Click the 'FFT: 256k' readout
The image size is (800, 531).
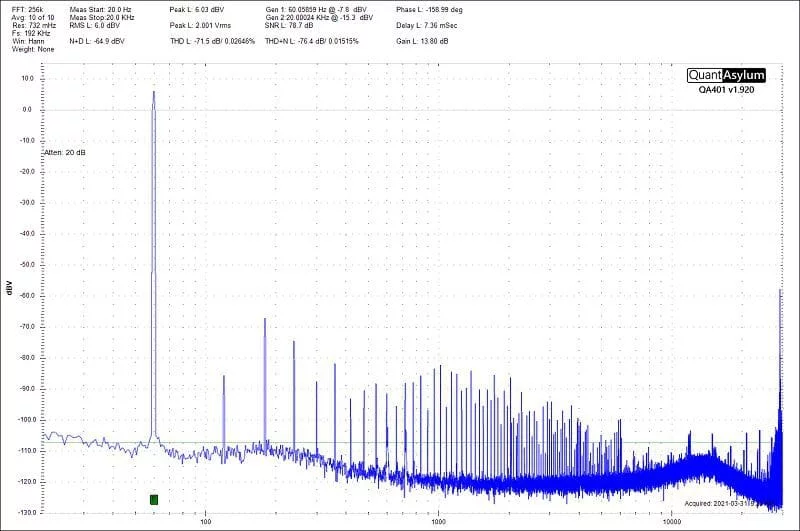(x=28, y=10)
